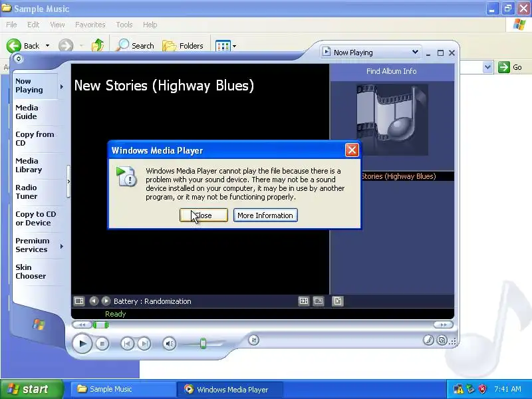Click the system clock 7:41 AM
This screenshot has height=399, width=532.
pyautogui.click(x=507, y=389)
